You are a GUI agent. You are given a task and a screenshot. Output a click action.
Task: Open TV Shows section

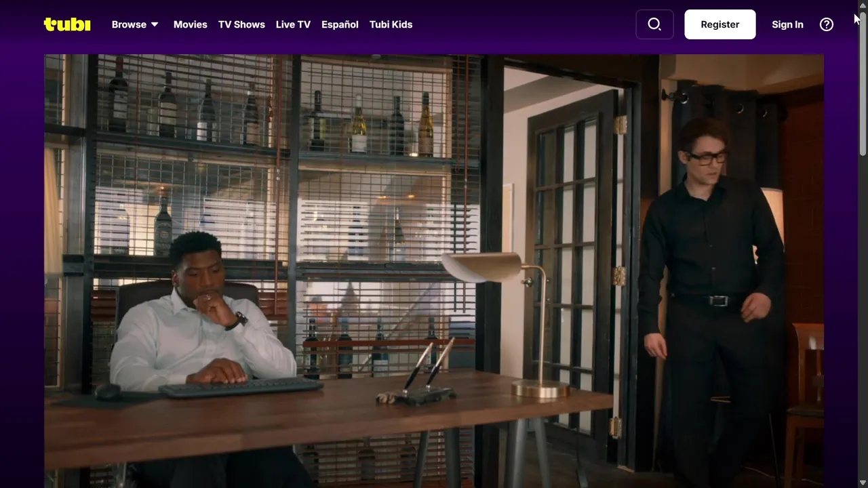point(241,24)
